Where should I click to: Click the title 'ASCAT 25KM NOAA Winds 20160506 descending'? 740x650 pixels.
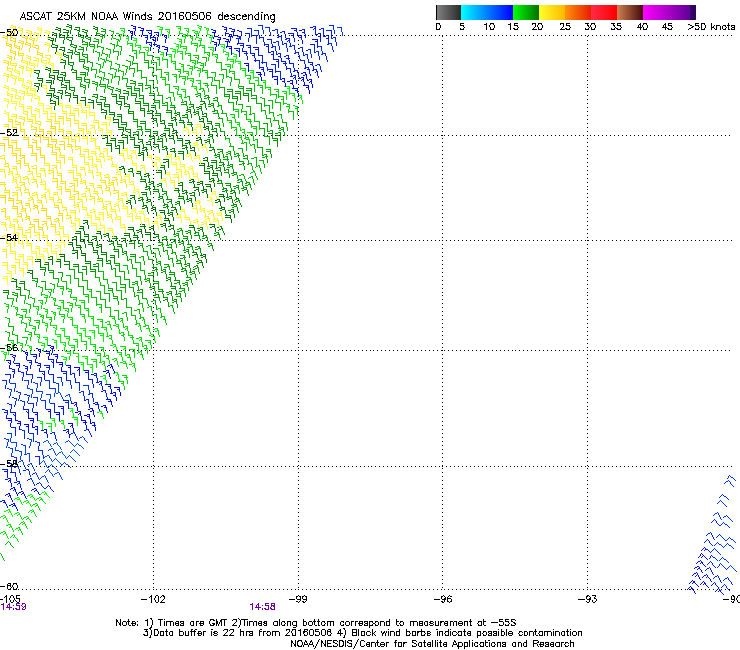[147, 17]
